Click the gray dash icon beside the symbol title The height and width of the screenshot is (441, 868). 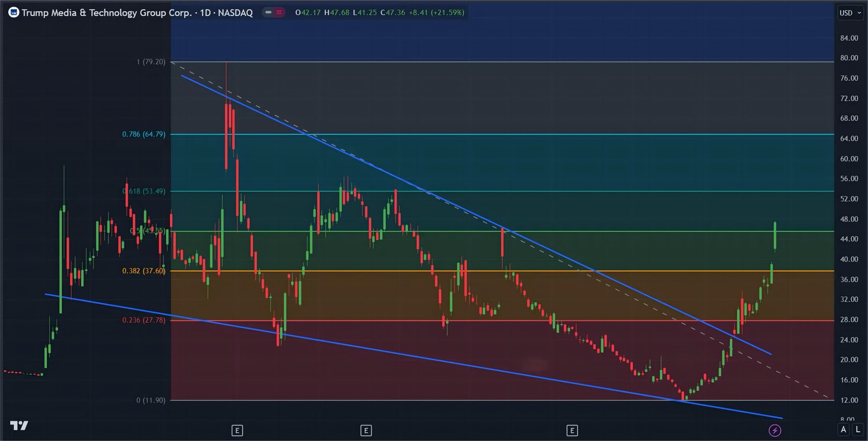pos(268,12)
